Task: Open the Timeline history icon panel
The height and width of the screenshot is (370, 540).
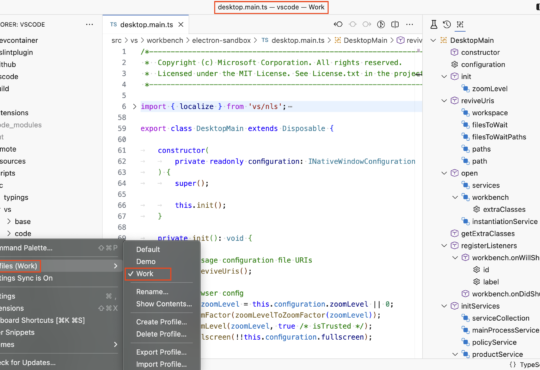Action: 447,24
